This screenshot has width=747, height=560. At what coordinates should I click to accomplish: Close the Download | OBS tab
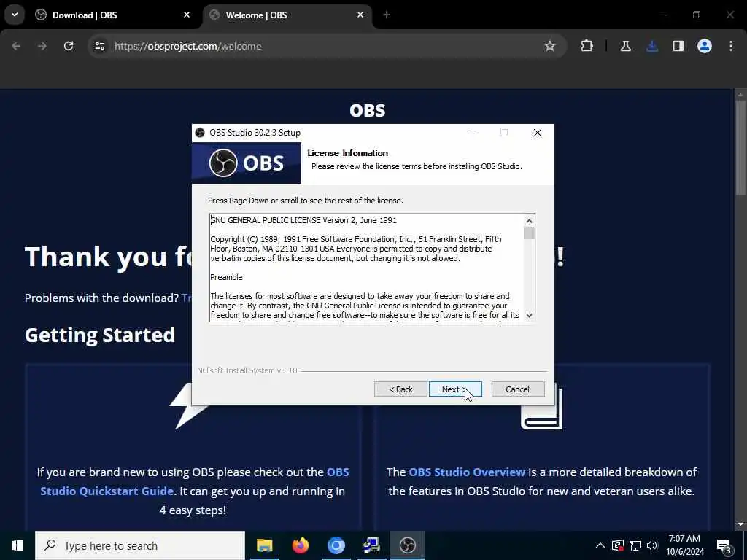[187, 15]
